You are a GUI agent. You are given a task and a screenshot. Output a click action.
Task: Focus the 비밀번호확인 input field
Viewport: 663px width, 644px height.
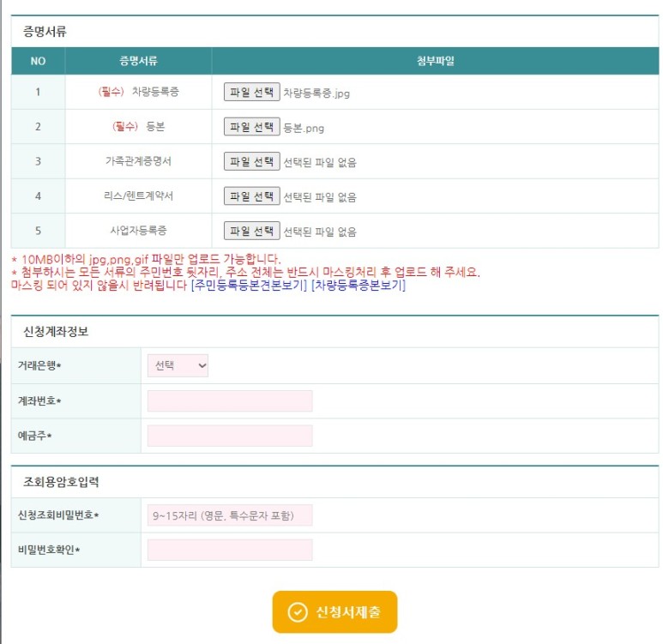pyautogui.click(x=230, y=550)
